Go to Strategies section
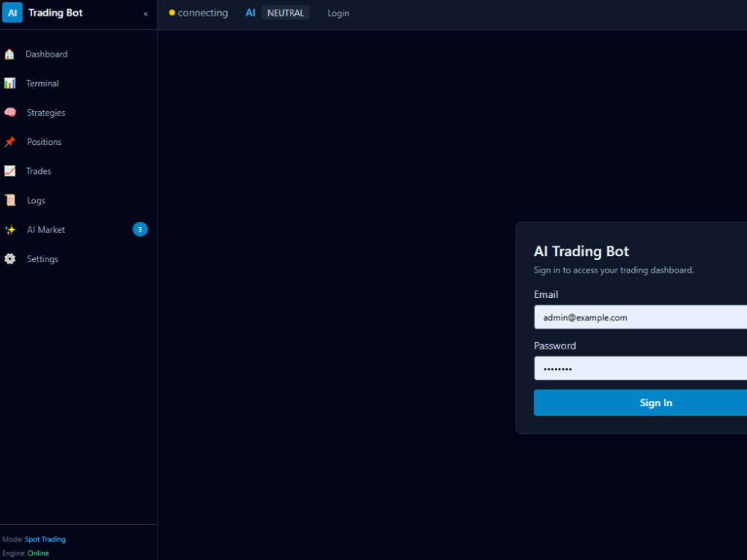This screenshot has width=747, height=560. coord(46,113)
